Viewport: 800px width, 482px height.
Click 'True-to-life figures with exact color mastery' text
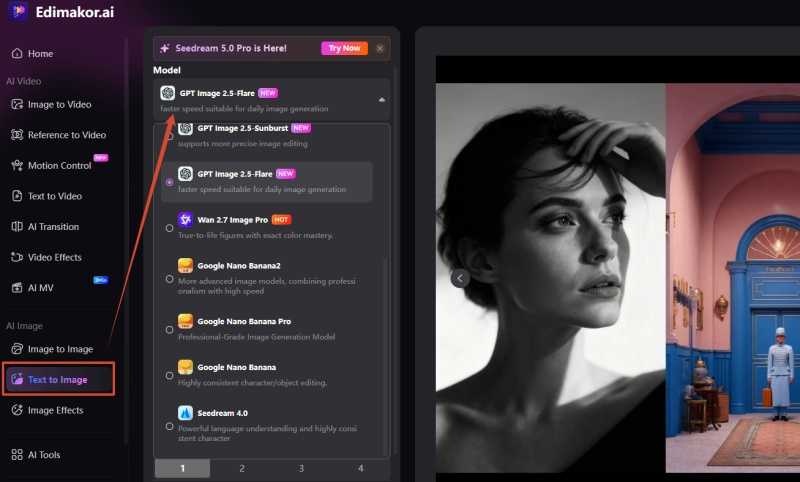click(x=255, y=235)
